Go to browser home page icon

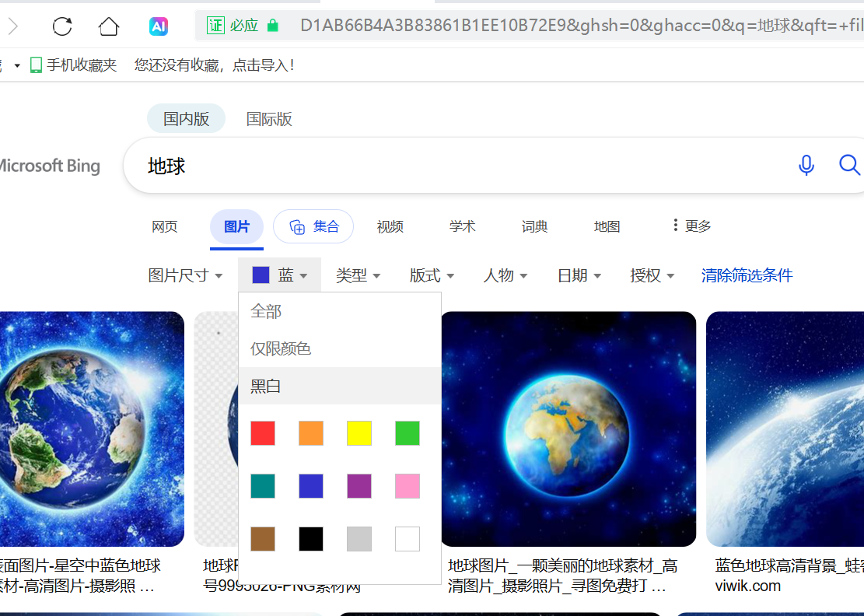click(109, 26)
